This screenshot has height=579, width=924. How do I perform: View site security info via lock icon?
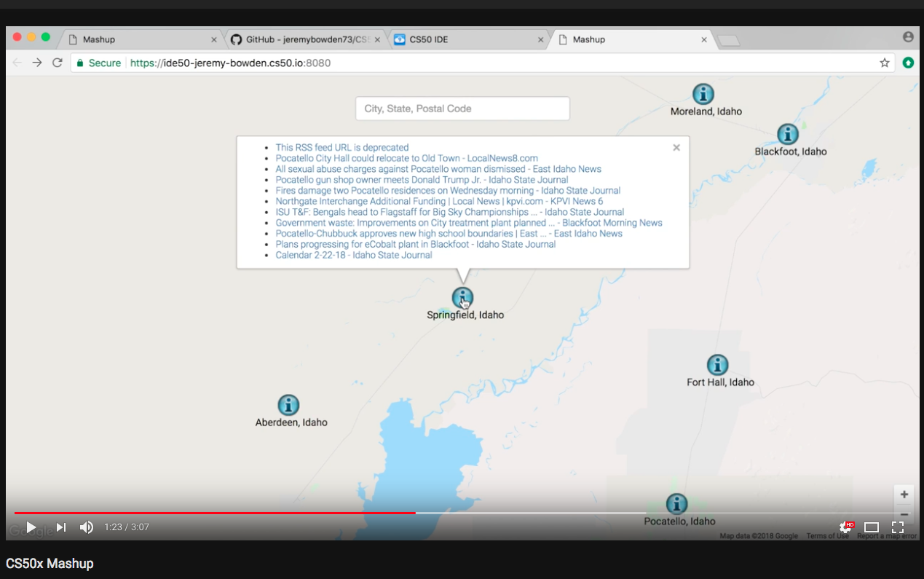click(x=80, y=63)
